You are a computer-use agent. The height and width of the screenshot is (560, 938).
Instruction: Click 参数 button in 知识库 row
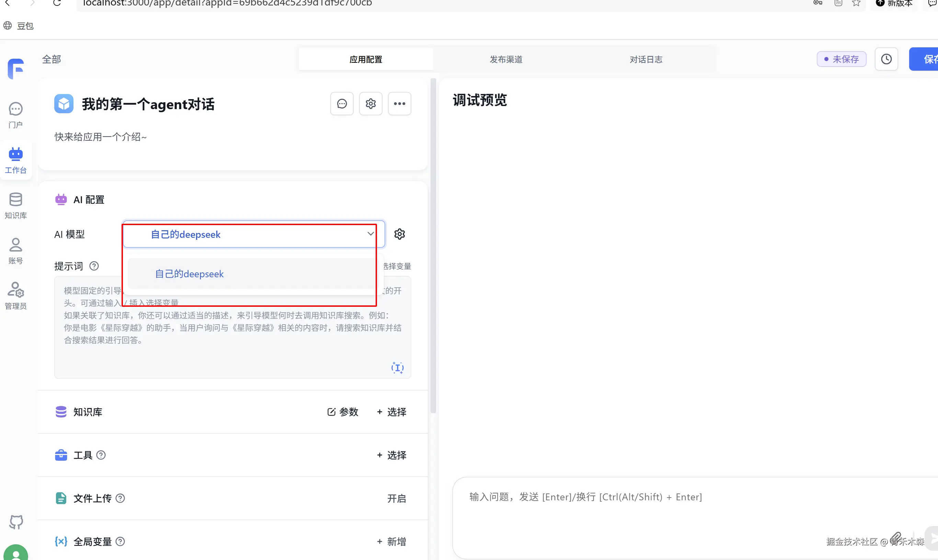pos(343,412)
